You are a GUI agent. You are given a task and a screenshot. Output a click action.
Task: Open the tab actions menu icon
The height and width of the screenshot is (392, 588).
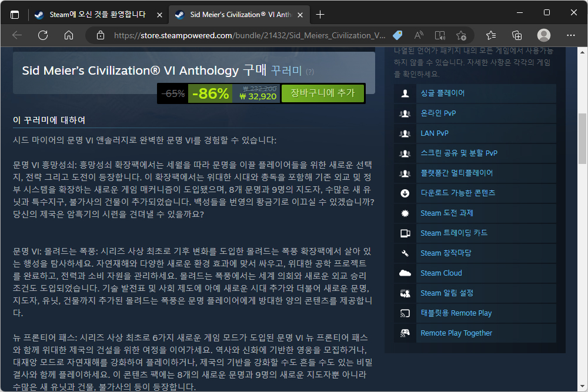[15, 15]
